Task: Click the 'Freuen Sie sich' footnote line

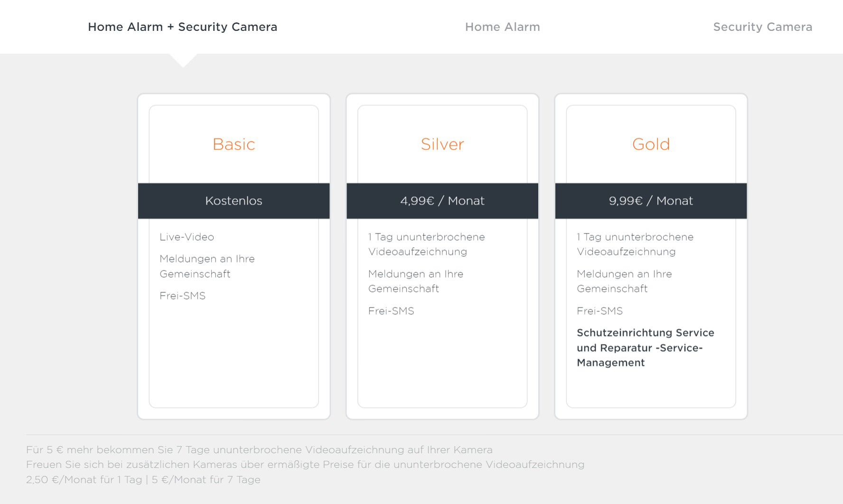Action: pyautogui.click(x=305, y=464)
